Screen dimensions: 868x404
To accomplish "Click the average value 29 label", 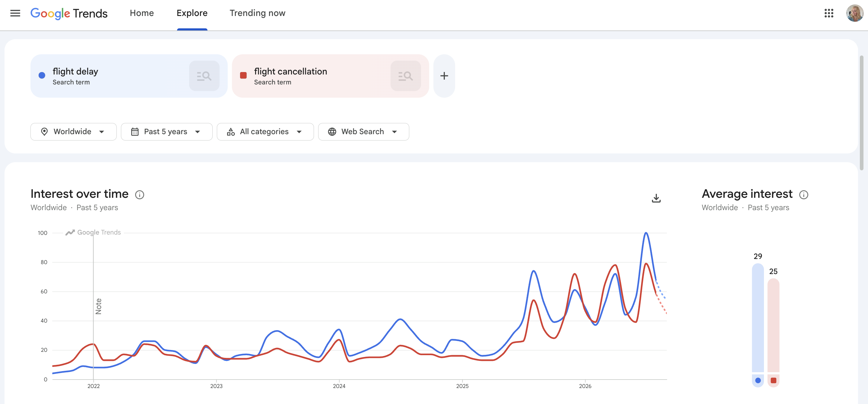I will click(758, 256).
